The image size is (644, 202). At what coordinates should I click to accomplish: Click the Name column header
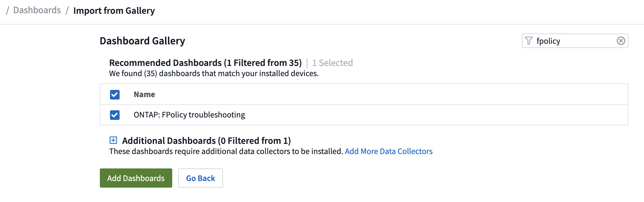coord(144,95)
